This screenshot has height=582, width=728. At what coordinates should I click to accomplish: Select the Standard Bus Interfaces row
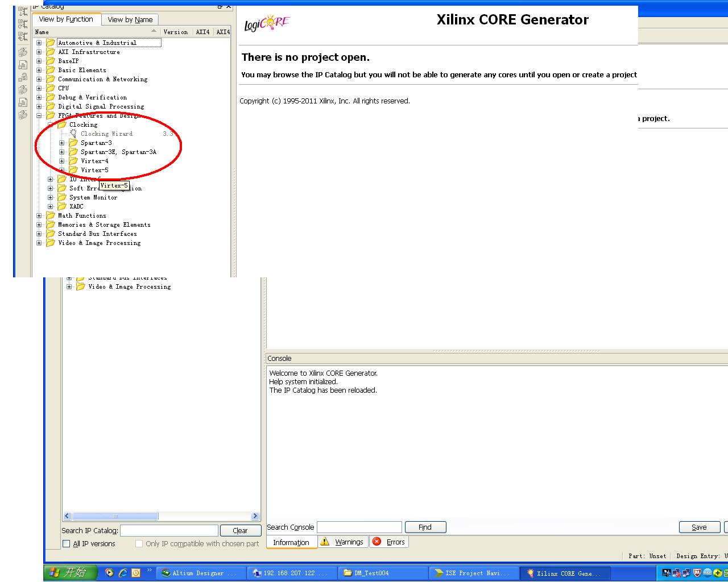tap(97, 234)
